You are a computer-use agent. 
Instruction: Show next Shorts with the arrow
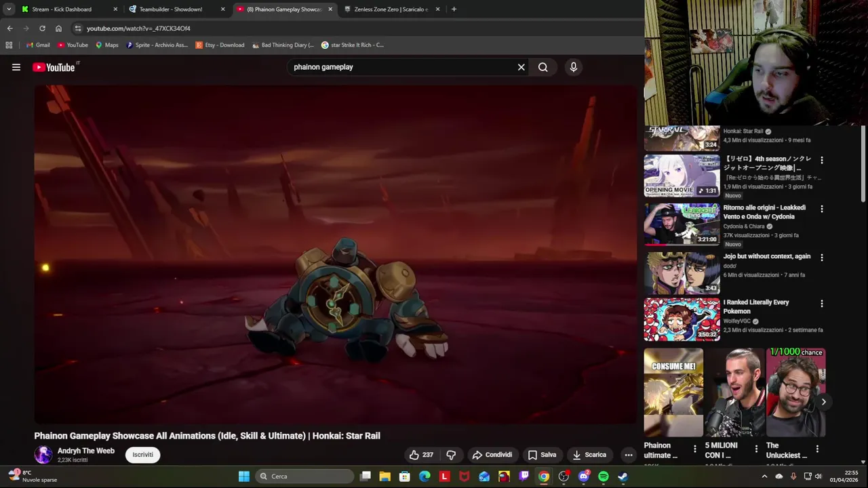tap(823, 402)
